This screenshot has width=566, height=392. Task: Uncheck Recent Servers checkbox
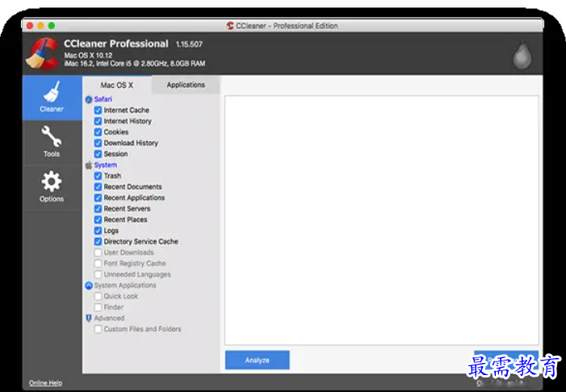98,209
